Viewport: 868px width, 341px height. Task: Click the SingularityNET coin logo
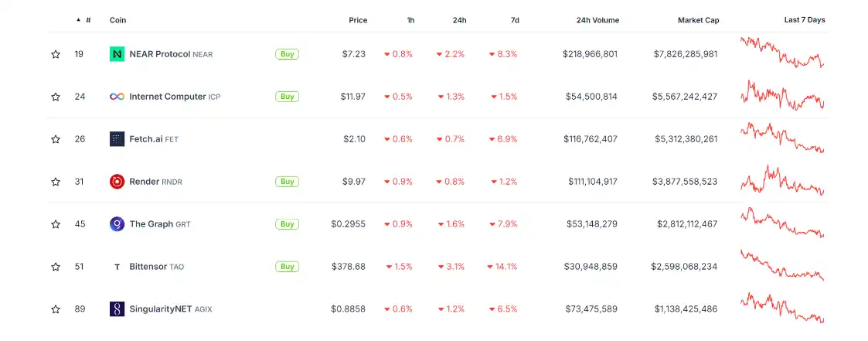tap(117, 309)
